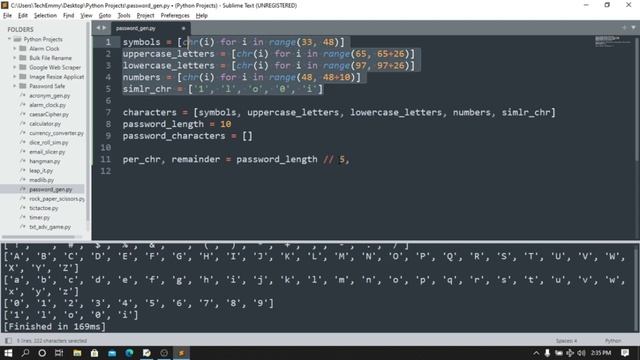
Task: Open the Project menu
Action: pyautogui.click(x=145, y=16)
